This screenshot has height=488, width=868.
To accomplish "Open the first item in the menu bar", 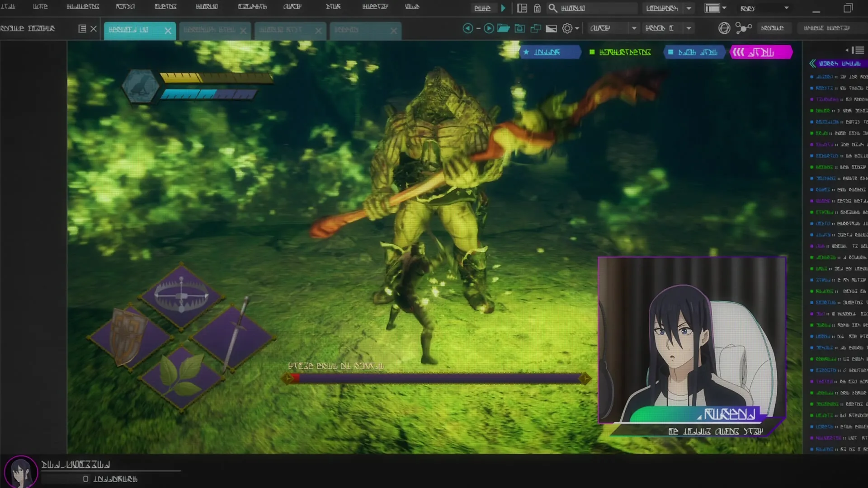I will [x=8, y=6].
